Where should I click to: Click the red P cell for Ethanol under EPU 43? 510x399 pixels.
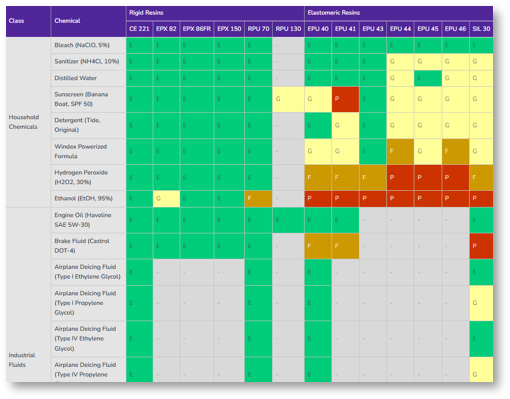373,199
